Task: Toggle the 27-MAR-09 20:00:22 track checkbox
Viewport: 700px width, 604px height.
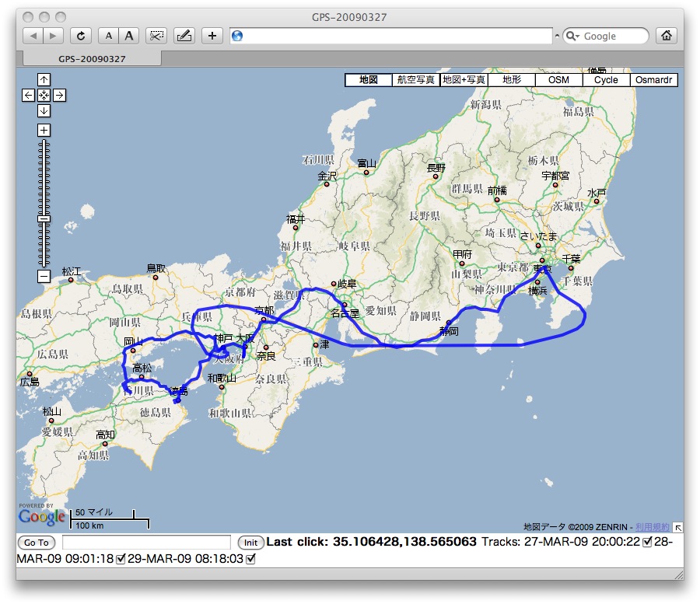Action: [x=647, y=543]
